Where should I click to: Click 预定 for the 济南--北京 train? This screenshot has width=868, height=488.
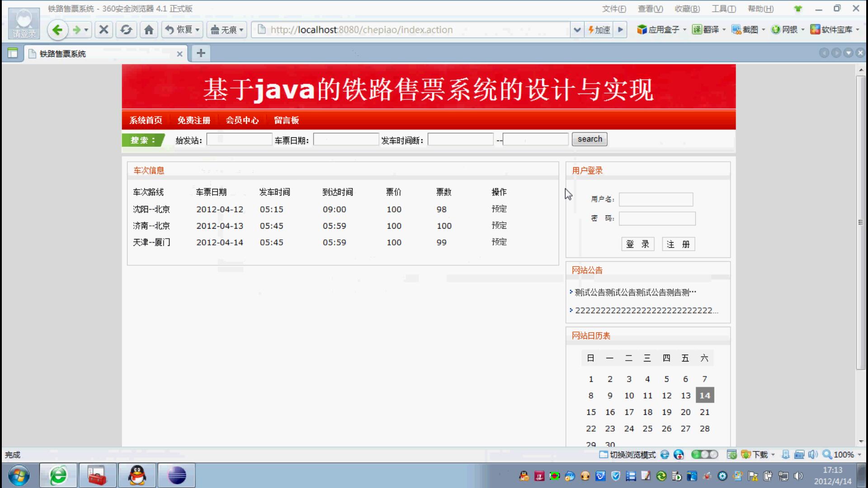click(x=499, y=225)
